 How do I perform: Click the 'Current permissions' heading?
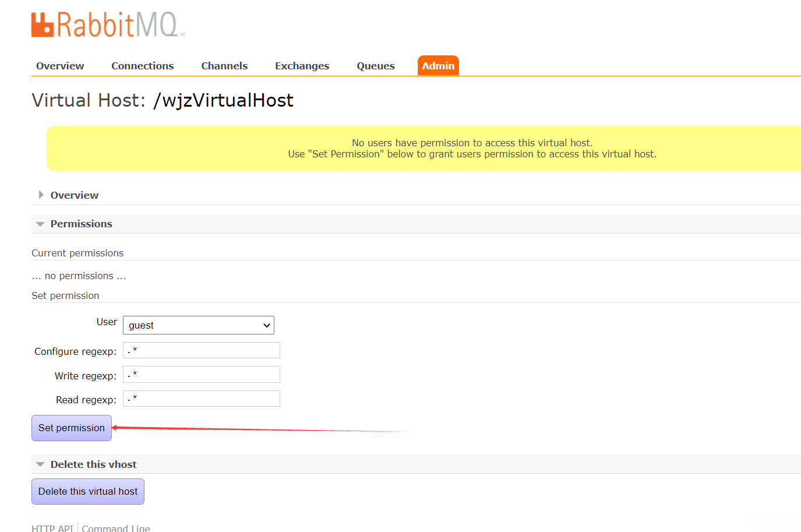click(x=77, y=253)
